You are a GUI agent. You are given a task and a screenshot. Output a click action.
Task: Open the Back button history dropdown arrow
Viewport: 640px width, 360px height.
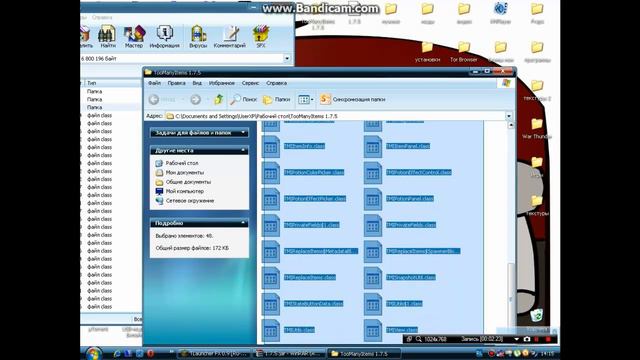click(x=182, y=99)
